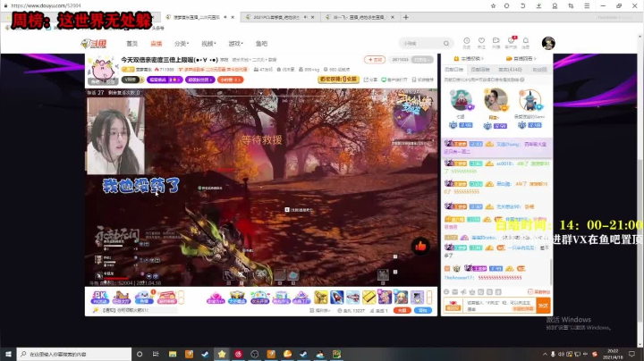Select the 直播 nav item

[x=156, y=44]
